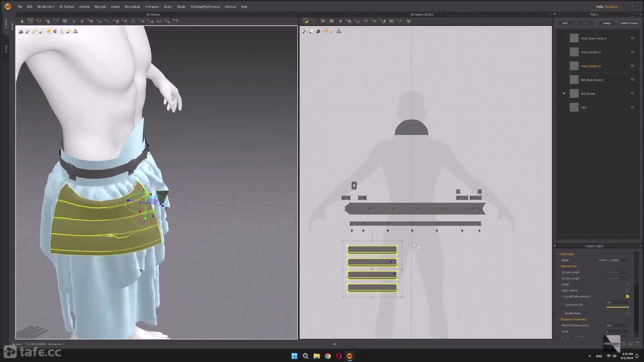Click the Paradoox account name link
The height and width of the screenshot is (362, 644).
point(611,7)
